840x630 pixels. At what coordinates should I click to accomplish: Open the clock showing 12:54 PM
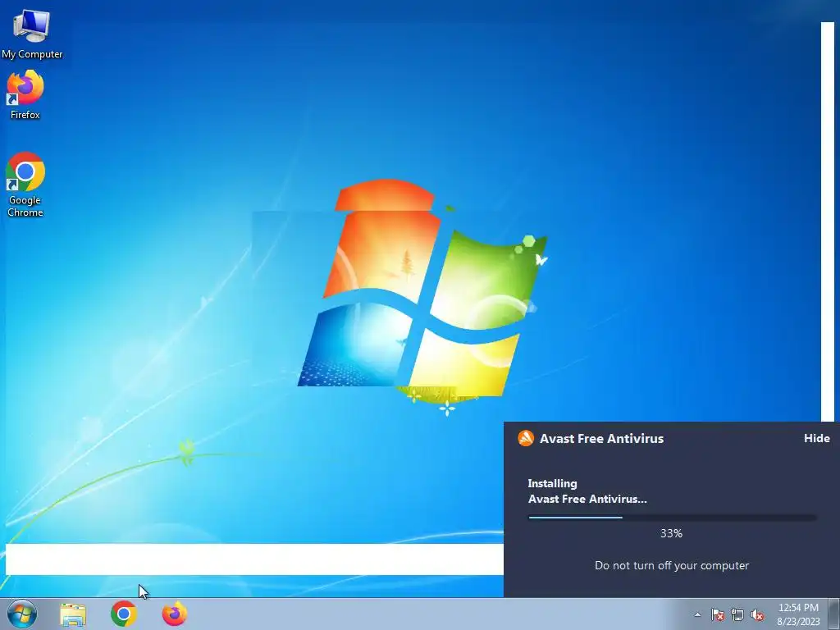click(798, 614)
